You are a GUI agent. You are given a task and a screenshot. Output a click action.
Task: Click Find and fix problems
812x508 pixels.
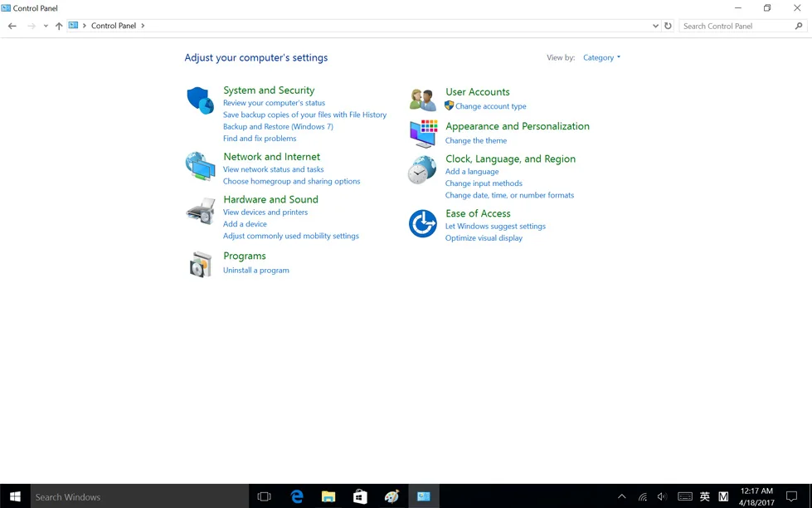[260, 139]
